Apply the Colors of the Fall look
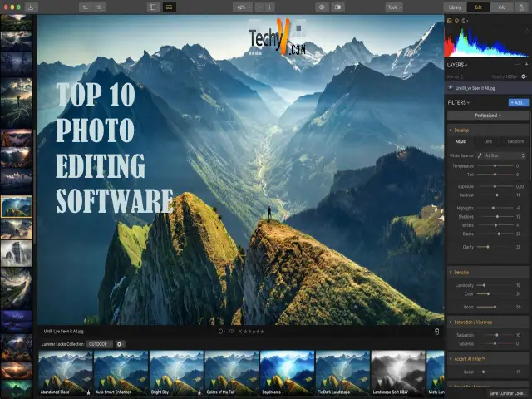This screenshot has height=399, width=532. (232, 373)
